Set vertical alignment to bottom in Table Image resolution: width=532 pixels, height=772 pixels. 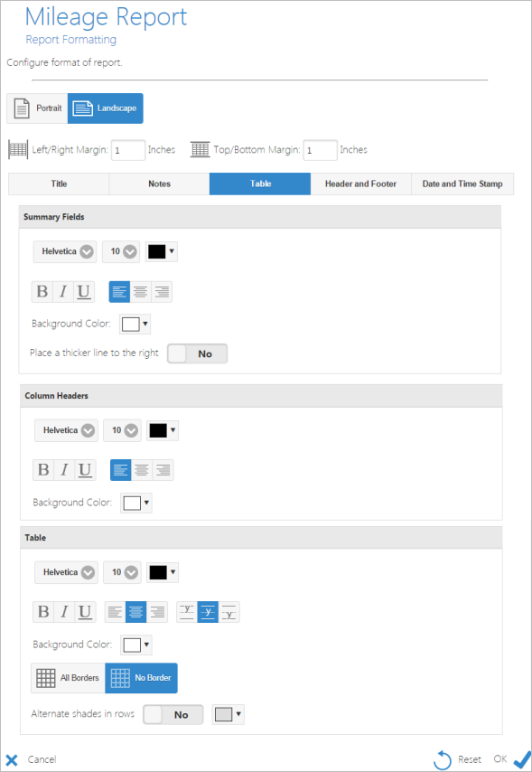pyautogui.click(x=229, y=612)
